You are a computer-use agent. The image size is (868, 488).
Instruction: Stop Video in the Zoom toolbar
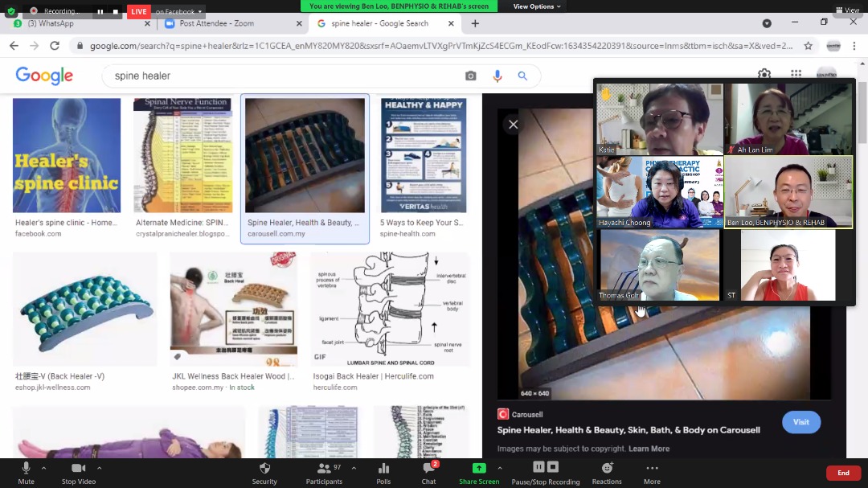79,472
